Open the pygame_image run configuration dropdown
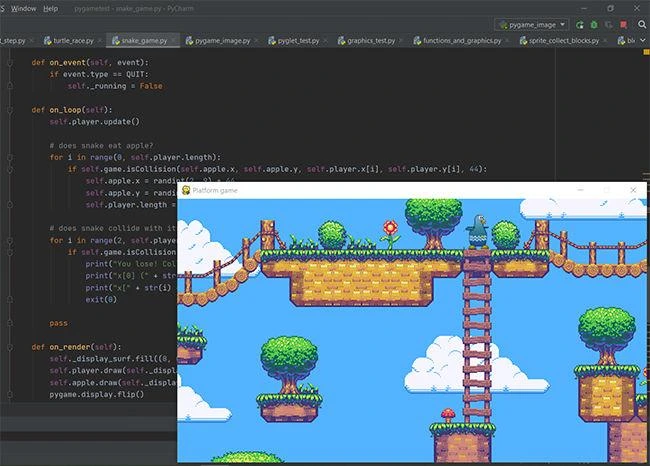 [532, 25]
